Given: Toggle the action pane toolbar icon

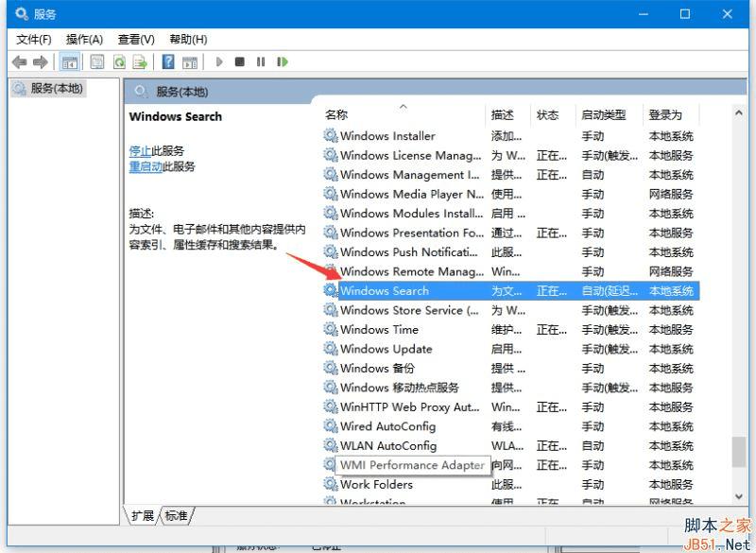Looking at the screenshot, I should [x=190, y=62].
